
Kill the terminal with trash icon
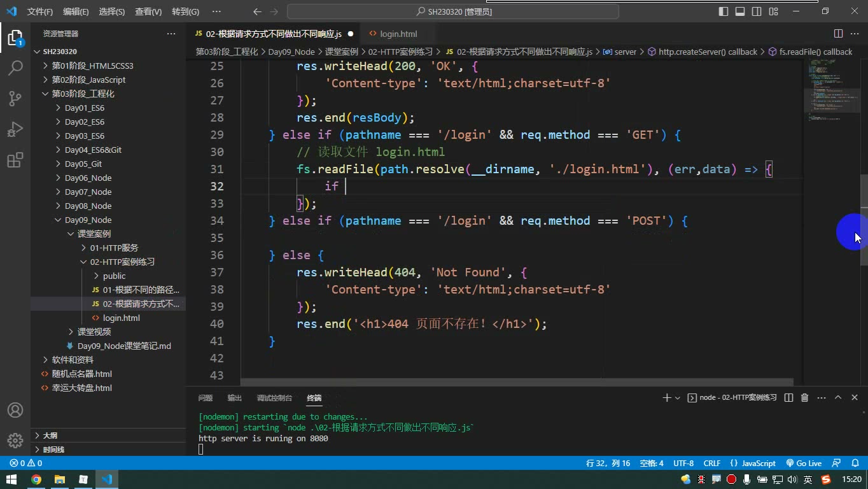tap(804, 397)
